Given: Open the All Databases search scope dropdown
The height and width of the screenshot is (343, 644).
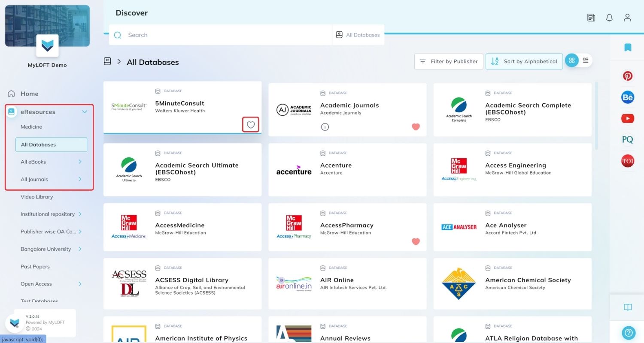Looking at the screenshot, I should pos(358,35).
